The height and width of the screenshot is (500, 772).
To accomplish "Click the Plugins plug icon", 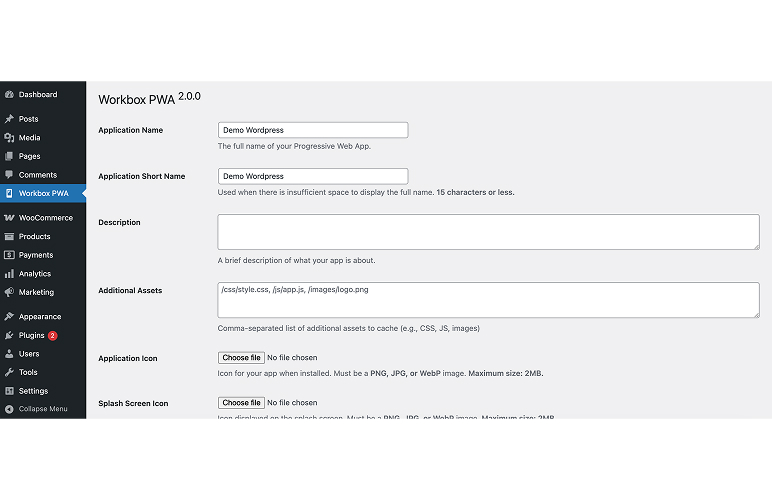I will 9,335.
